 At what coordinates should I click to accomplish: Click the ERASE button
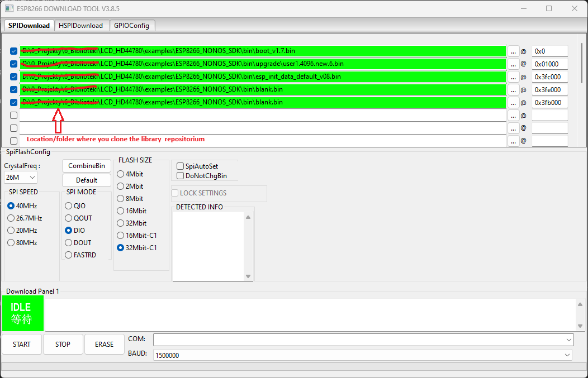pyautogui.click(x=105, y=344)
